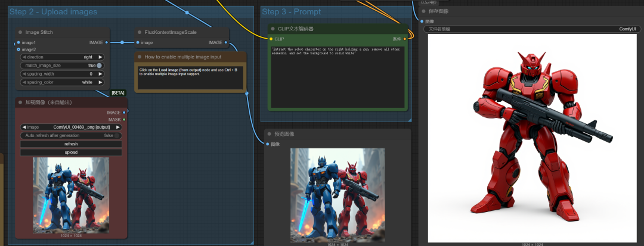This screenshot has width=644, height=246.
Task: Open image combo showing ComfyUI_00489_.png [output]
Action: click(71, 127)
